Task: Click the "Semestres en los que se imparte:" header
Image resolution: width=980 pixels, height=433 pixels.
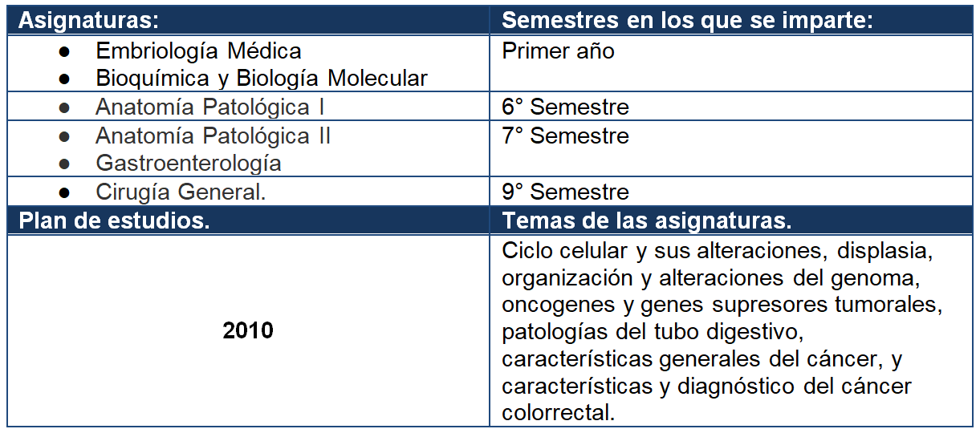Action: coord(687,21)
